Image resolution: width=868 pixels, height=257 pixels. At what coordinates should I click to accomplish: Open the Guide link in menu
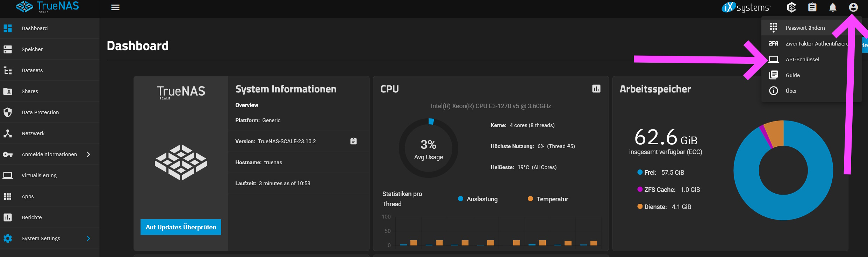[792, 75]
